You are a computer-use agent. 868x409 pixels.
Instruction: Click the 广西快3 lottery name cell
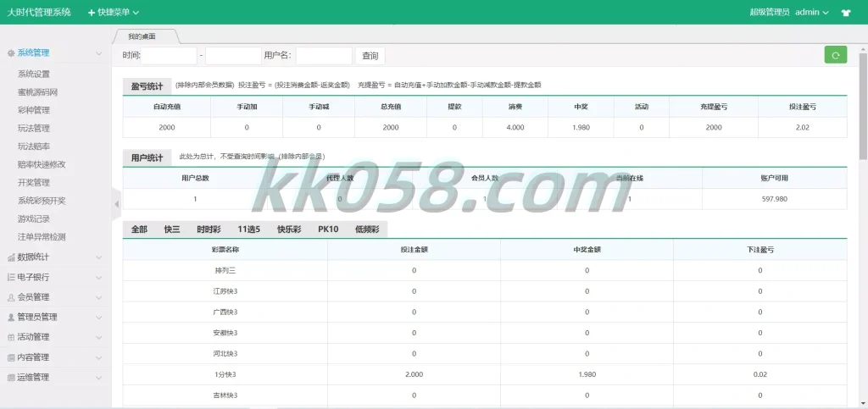click(x=225, y=312)
